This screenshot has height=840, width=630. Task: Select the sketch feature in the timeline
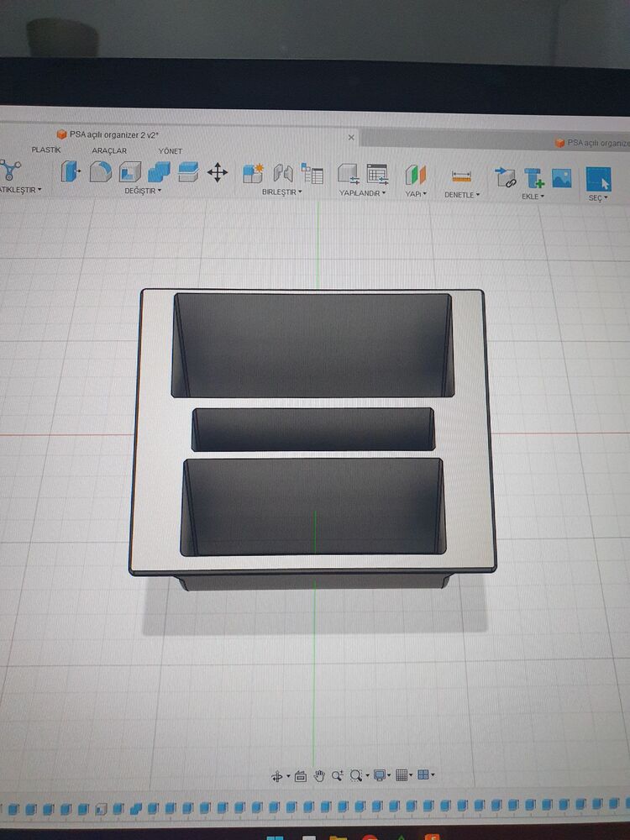[x=100, y=808]
